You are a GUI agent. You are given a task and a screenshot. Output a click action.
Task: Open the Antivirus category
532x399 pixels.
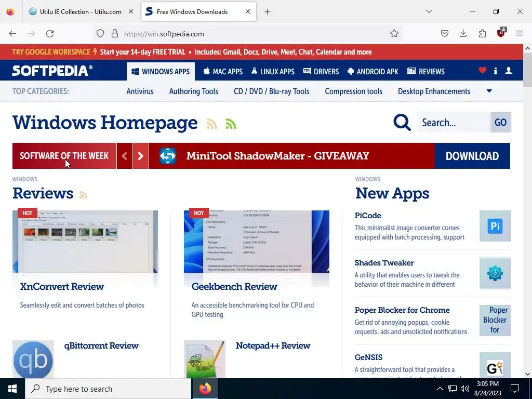click(x=140, y=91)
